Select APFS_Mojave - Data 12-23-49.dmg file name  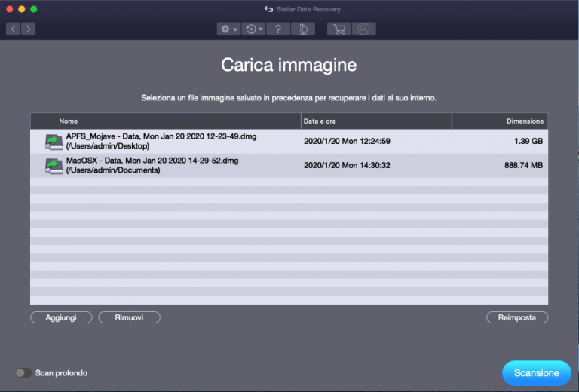tap(161, 136)
